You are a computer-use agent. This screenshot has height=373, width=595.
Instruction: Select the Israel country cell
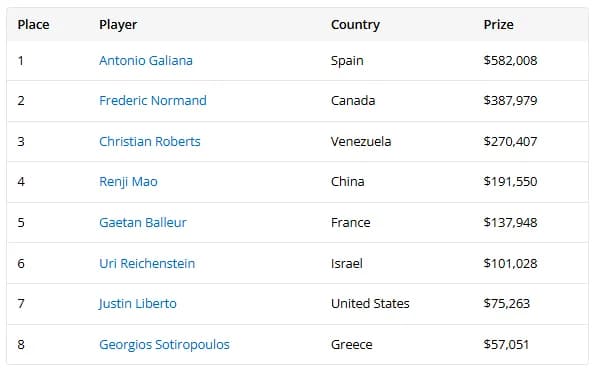pyautogui.click(x=346, y=263)
